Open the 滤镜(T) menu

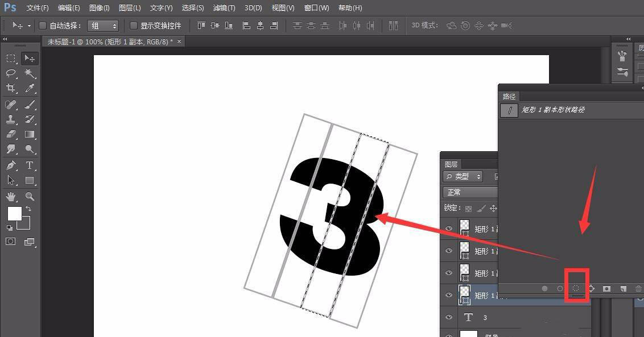click(224, 8)
